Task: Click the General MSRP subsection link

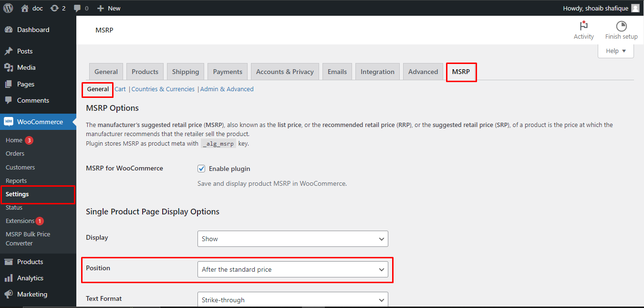Action: pyautogui.click(x=98, y=89)
